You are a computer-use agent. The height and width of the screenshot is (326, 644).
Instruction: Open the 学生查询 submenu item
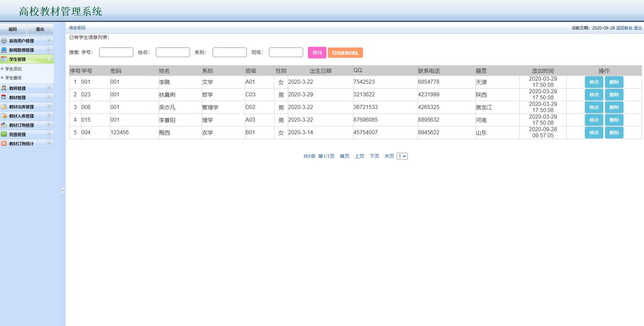pyautogui.click(x=13, y=78)
